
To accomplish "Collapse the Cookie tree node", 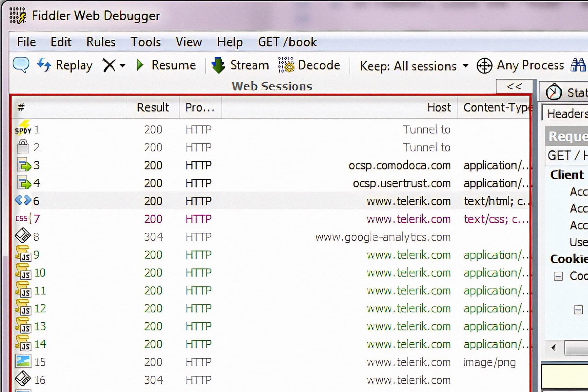I will (x=558, y=276).
